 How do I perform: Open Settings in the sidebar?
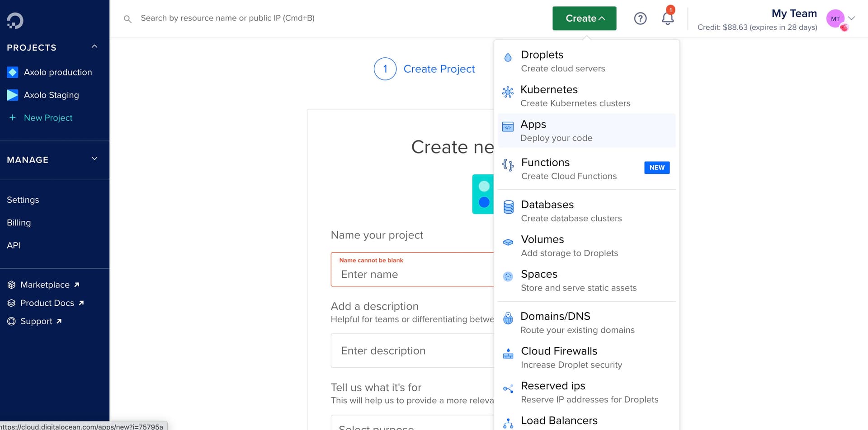[x=23, y=200]
